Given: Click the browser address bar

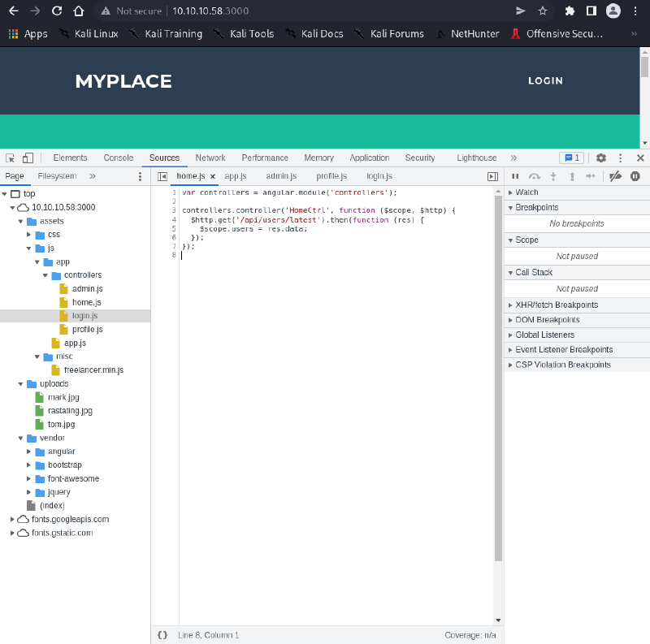Looking at the screenshot, I should pos(244,11).
